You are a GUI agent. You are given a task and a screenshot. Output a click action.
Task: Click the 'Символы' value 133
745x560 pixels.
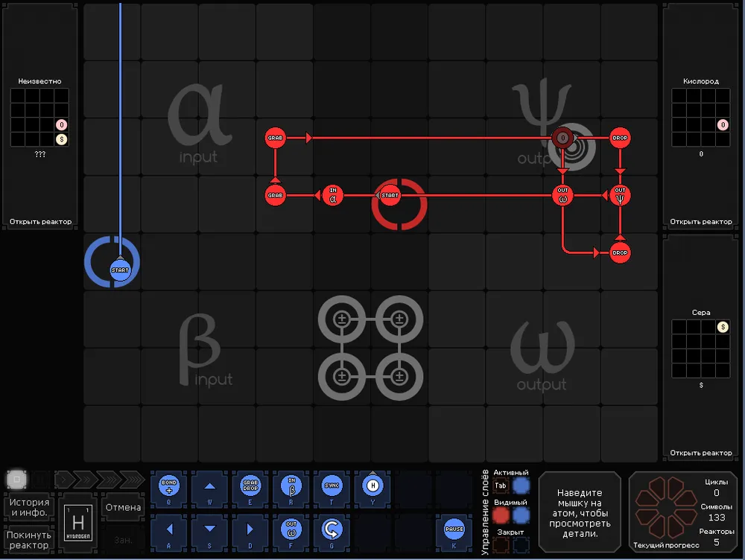717,518
